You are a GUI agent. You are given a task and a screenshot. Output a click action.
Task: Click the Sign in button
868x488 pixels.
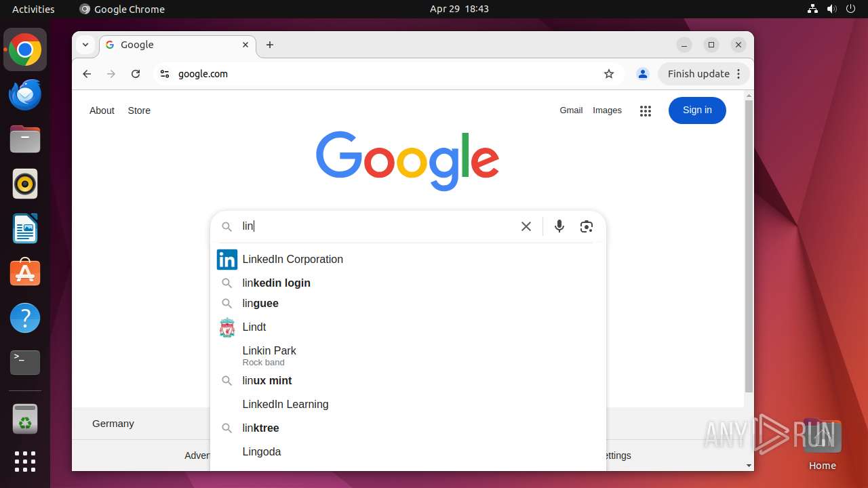(697, 110)
